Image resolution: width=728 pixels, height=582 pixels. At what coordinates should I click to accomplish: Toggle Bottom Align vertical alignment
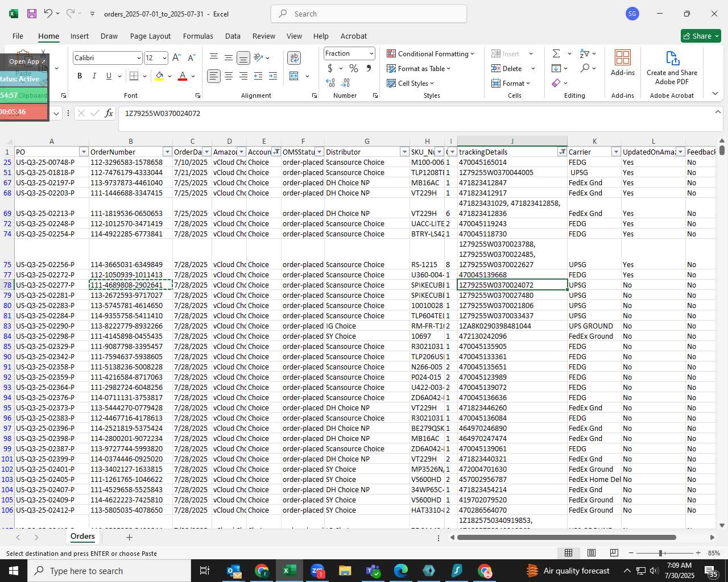[243, 58]
